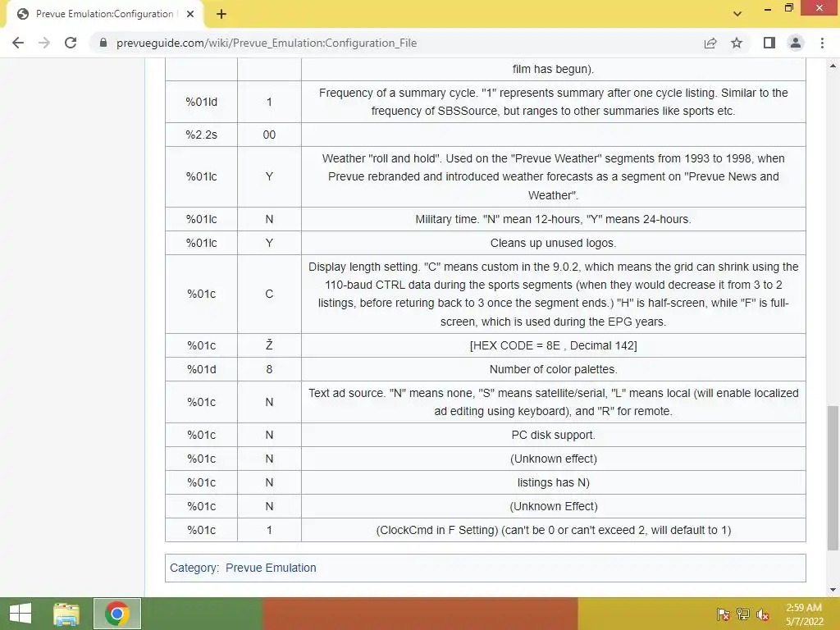
Task: Click the Display length setting description
Action: [x=554, y=294]
